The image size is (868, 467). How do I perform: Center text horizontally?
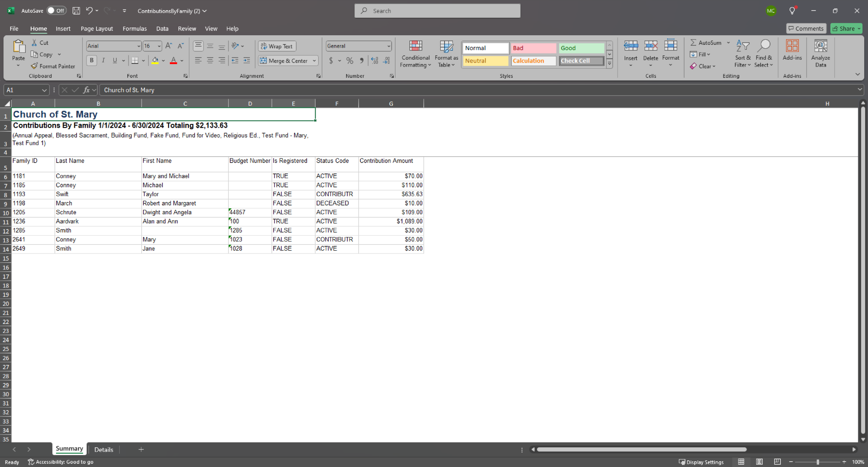(210, 61)
